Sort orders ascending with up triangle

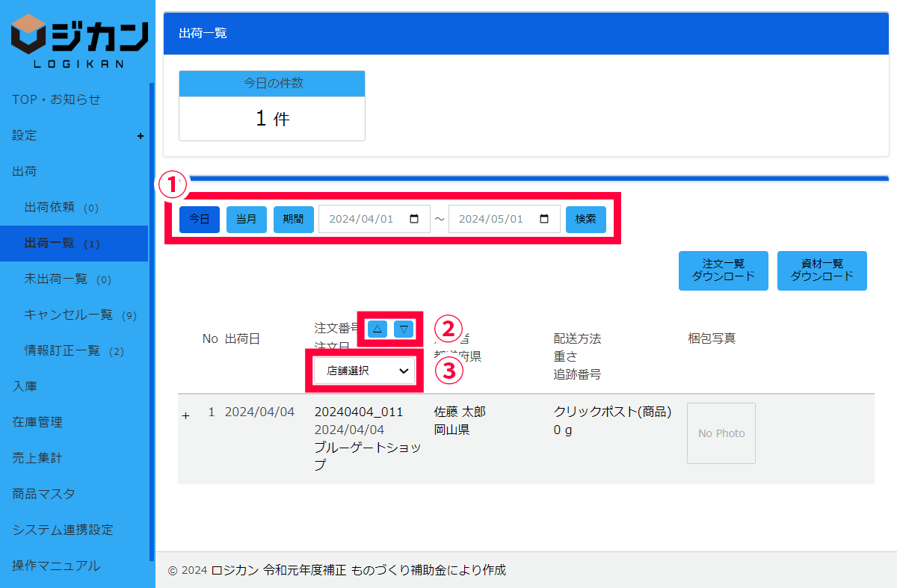377,329
